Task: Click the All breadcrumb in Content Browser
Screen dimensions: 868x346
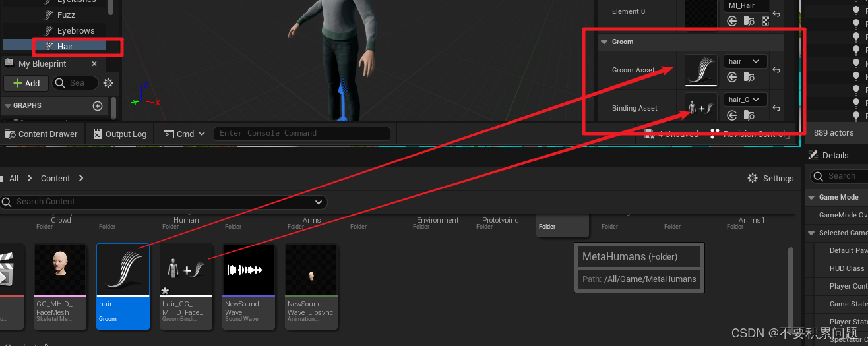Action: 14,178
